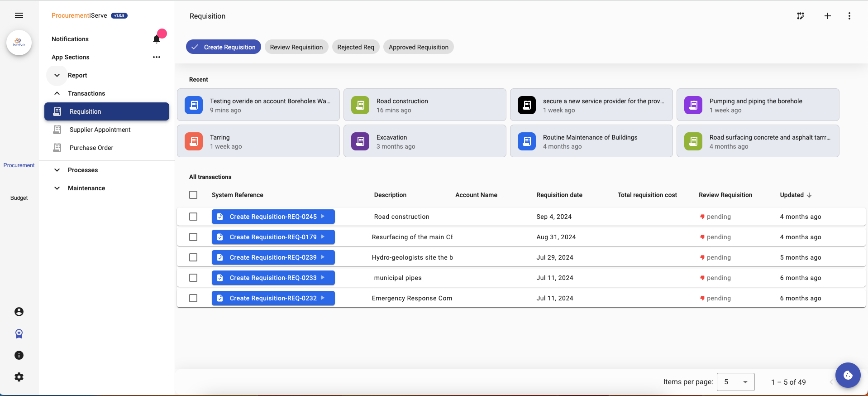Select the Approved Requisition tab
This screenshot has height=396, width=868.
pyautogui.click(x=418, y=47)
